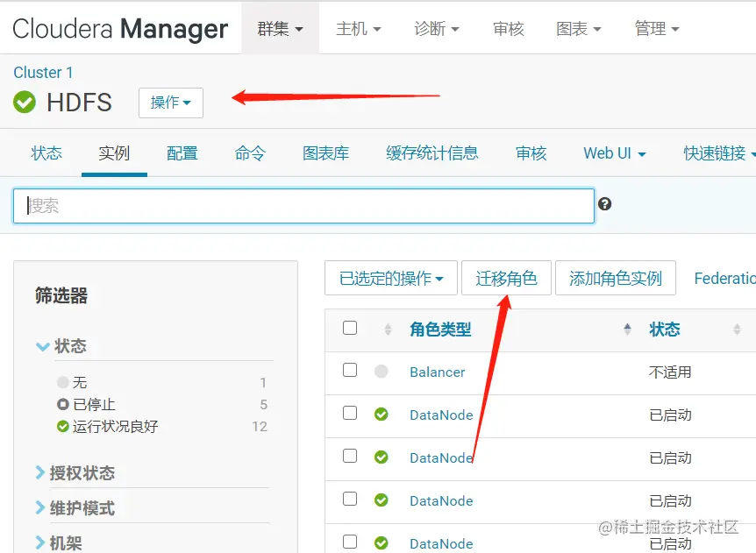The height and width of the screenshot is (553, 756).
Task: Click the 不适用 status cell
Action: (670, 372)
